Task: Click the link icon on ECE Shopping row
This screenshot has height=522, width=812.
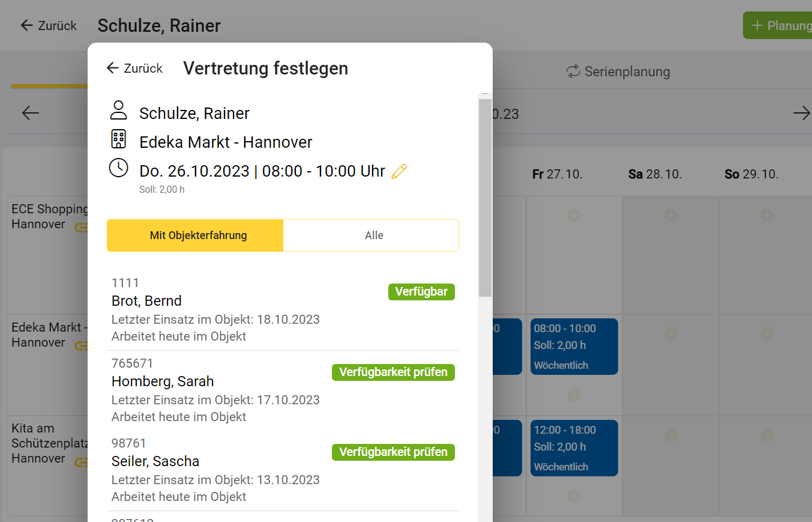Action: pyautogui.click(x=81, y=228)
